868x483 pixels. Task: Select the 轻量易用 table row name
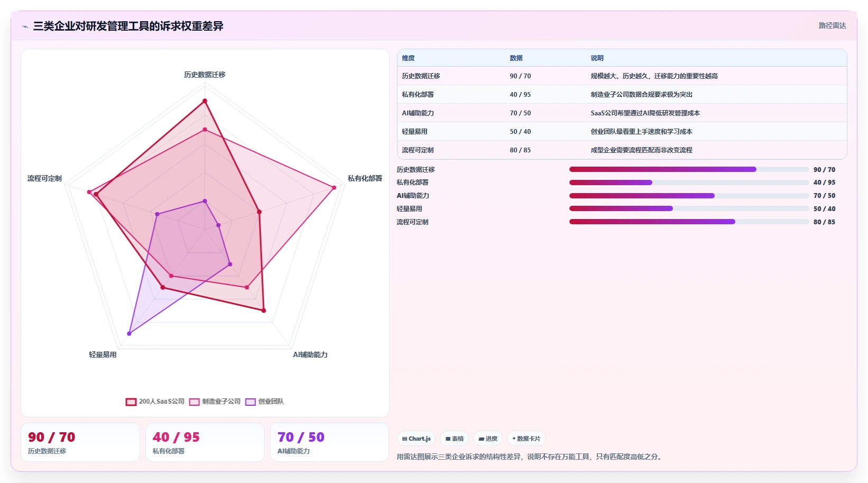click(414, 132)
